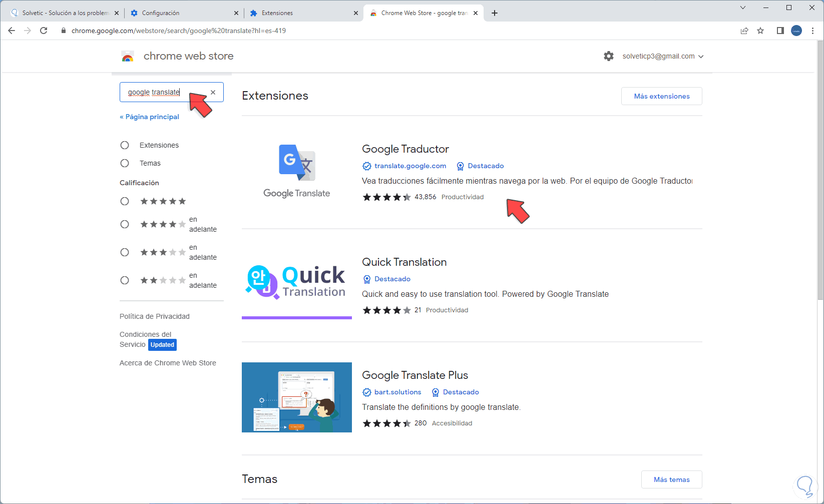
Task: Click the Chrome Web Store rainbow logo
Action: [128, 57]
